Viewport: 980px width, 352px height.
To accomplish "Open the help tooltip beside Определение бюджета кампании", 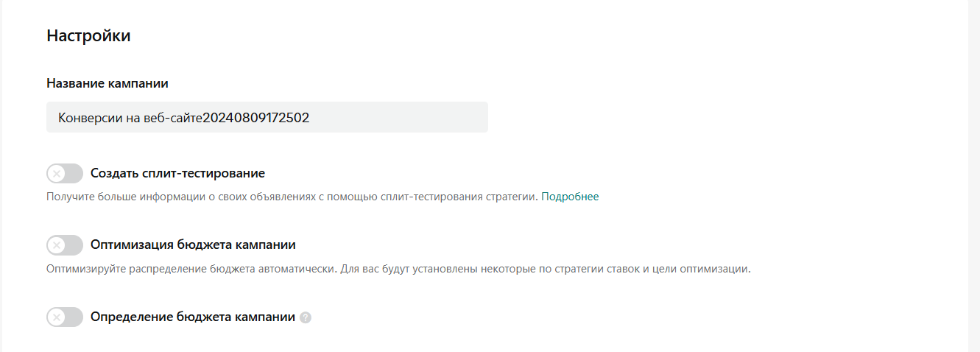I will [306, 318].
